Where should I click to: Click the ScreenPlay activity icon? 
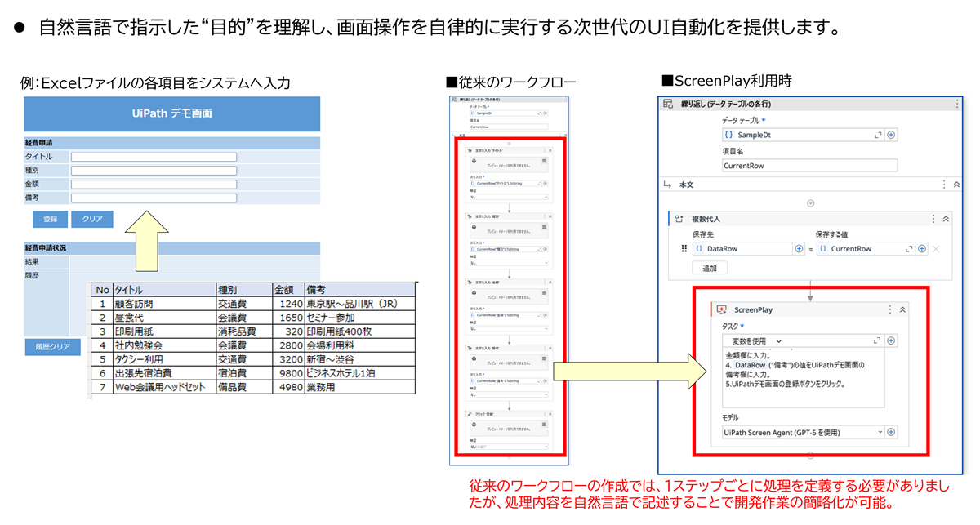tap(721, 309)
